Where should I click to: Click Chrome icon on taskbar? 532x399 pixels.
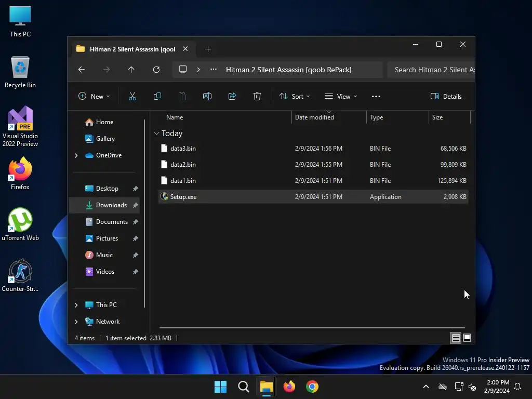(312, 387)
